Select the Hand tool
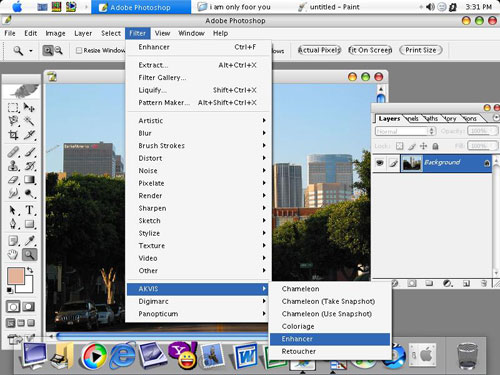Viewport: 500px width, 375px height. click(x=13, y=255)
